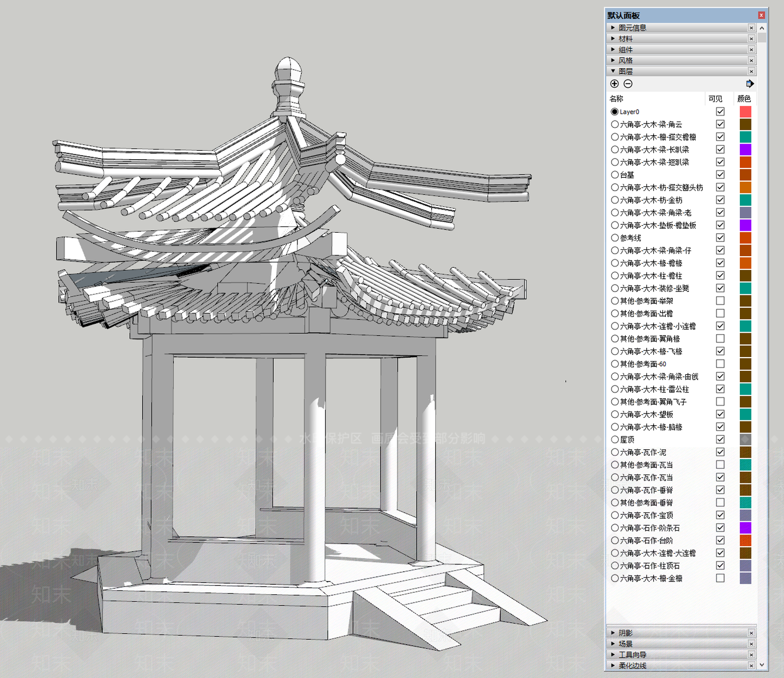
Task: Click the scroll-down arrow of the tray
Action: tap(762, 665)
